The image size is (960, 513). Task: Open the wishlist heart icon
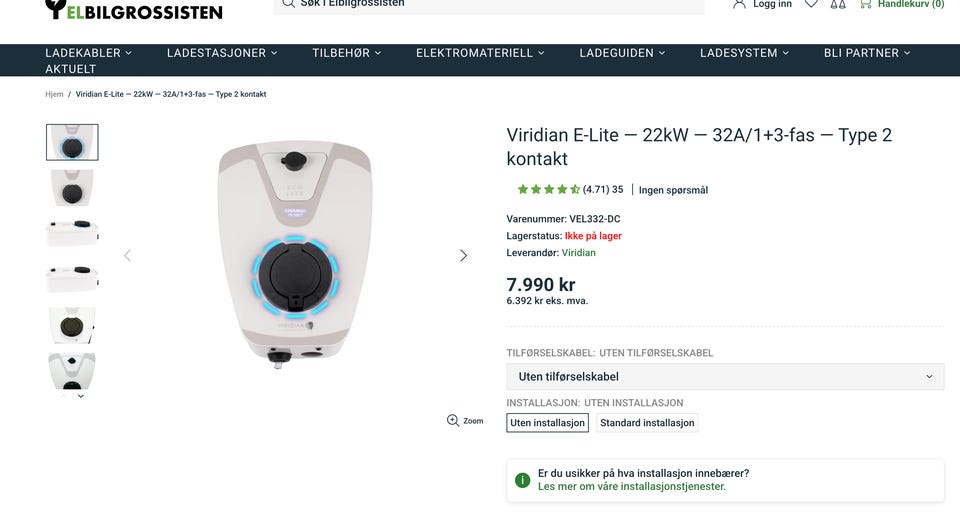coord(811,4)
